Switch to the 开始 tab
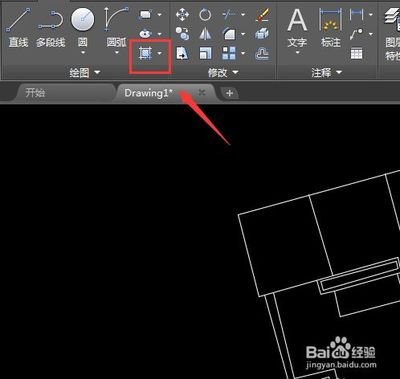Screen dimensions: 400x379 click(x=35, y=93)
